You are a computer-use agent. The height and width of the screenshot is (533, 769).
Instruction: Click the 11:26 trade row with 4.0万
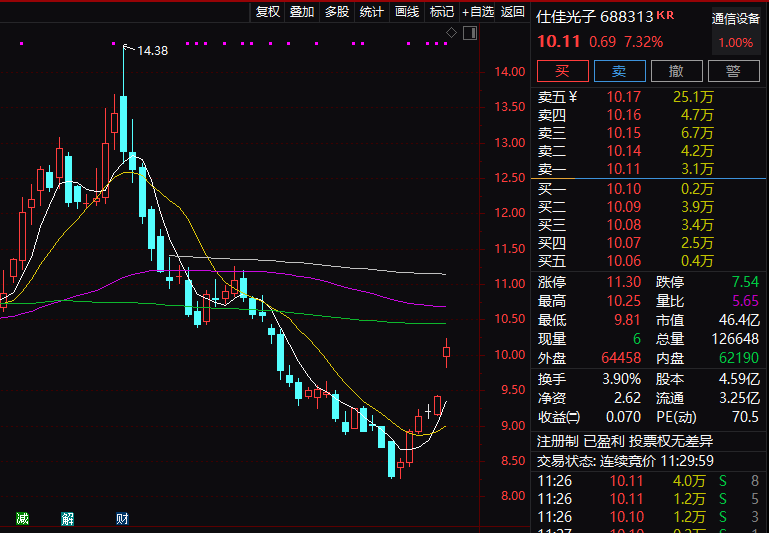coord(648,481)
